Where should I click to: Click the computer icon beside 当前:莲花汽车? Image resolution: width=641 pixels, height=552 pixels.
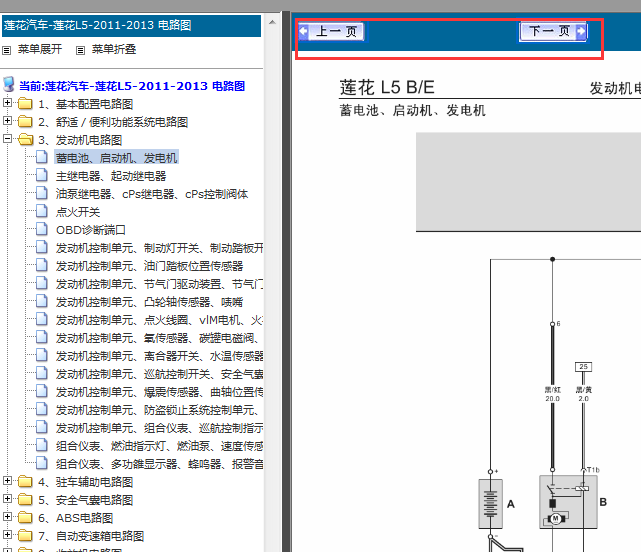[x=9, y=85]
